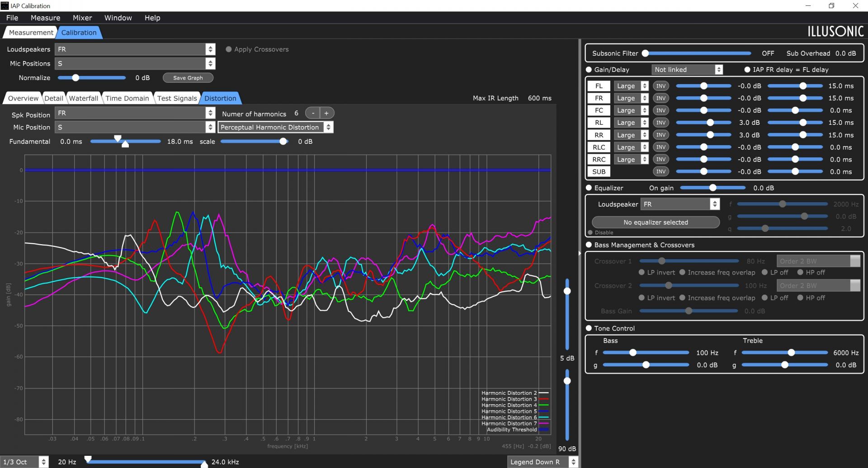Toggle the equalizer Disable option
Screen dimensions: 868x468
pyautogui.click(x=590, y=232)
